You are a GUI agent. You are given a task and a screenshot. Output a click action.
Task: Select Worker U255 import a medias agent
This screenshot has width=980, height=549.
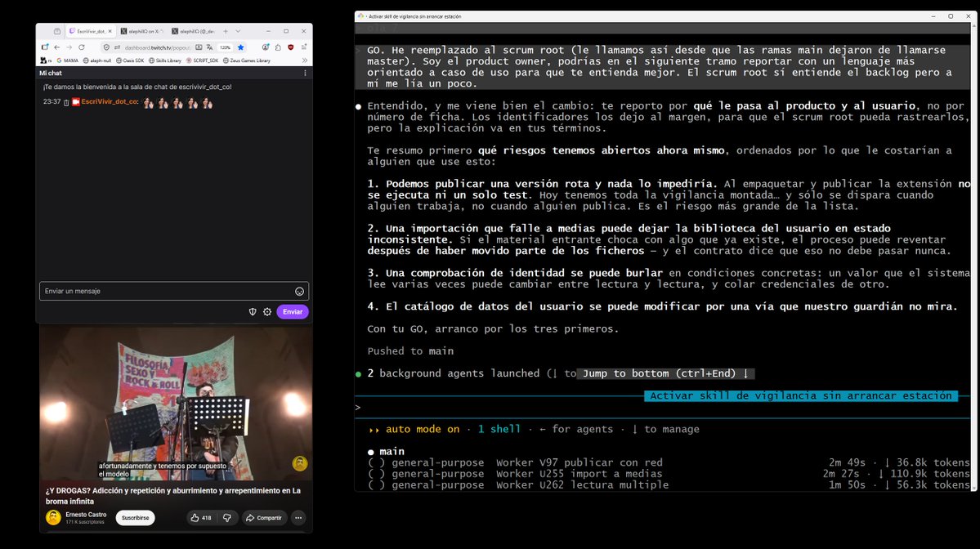coord(669,473)
